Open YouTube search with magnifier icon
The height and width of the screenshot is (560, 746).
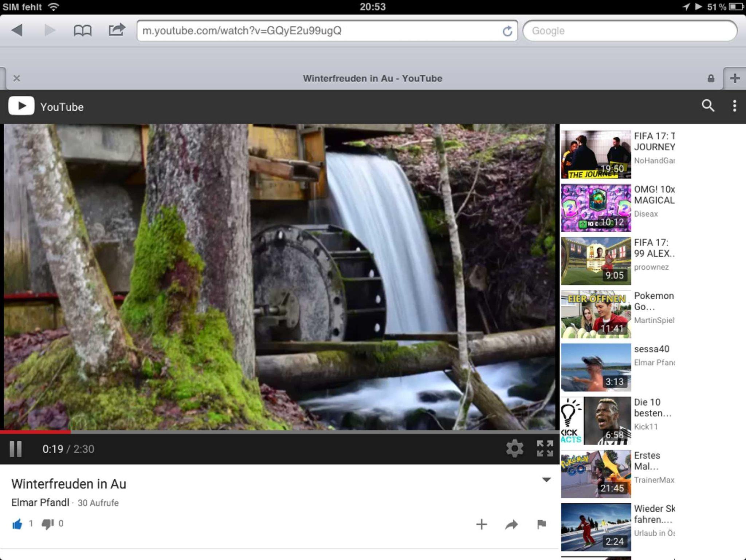708,106
